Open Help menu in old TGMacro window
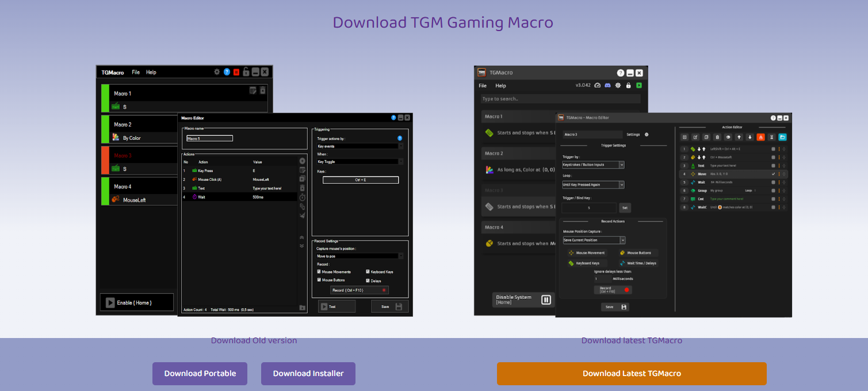The width and height of the screenshot is (868, 391). click(x=151, y=72)
